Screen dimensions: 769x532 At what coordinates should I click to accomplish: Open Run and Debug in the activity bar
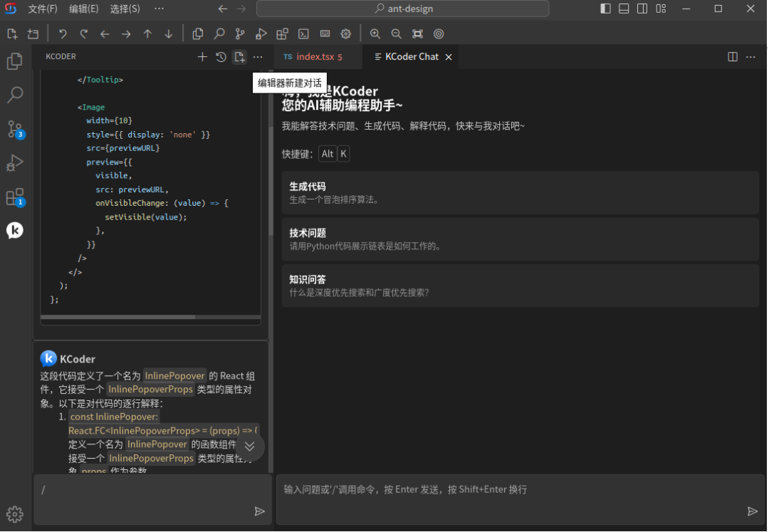tap(15, 163)
